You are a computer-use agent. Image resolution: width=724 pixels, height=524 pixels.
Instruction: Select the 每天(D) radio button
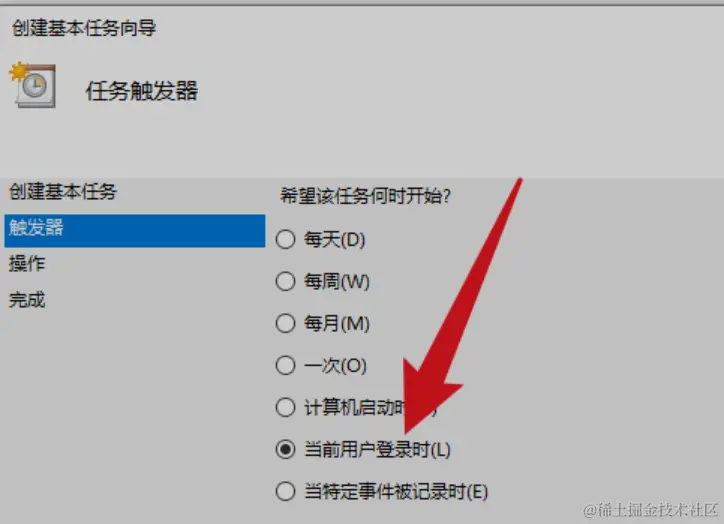click(285, 239)
